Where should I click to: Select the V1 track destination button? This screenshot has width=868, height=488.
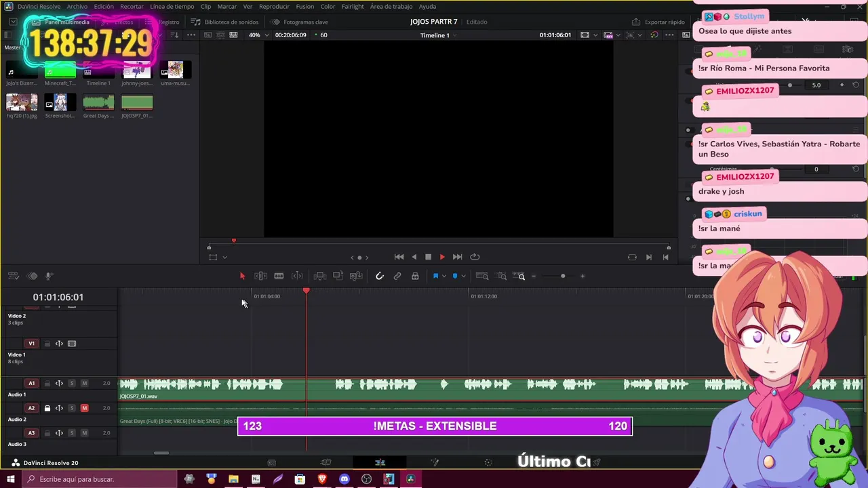pos(31,344)
